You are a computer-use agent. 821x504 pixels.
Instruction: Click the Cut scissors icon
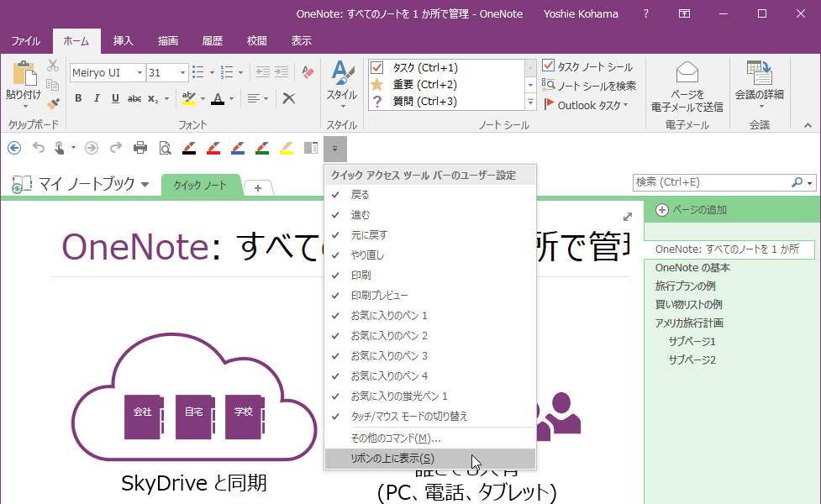tap(53, 66)
